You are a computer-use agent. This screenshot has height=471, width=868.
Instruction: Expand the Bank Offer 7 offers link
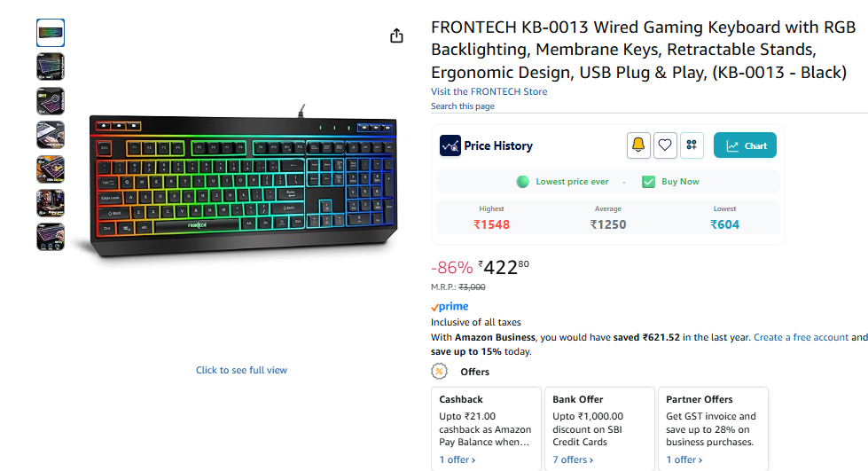[573, 459]
